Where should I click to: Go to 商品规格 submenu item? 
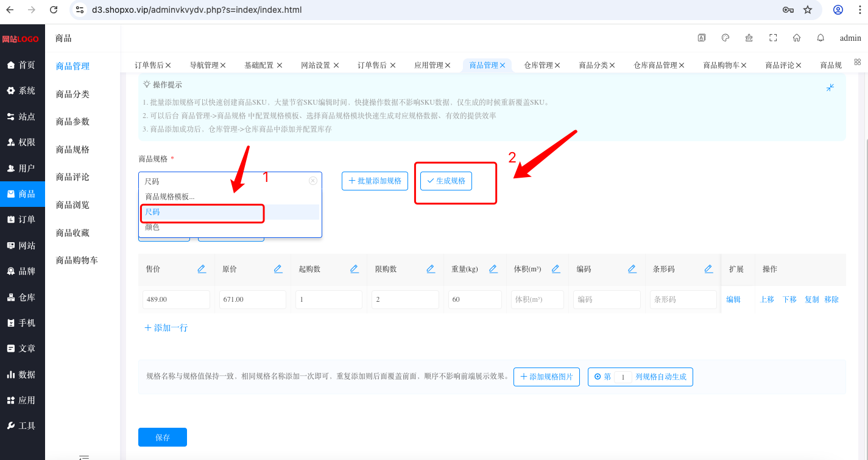[72, 150]
